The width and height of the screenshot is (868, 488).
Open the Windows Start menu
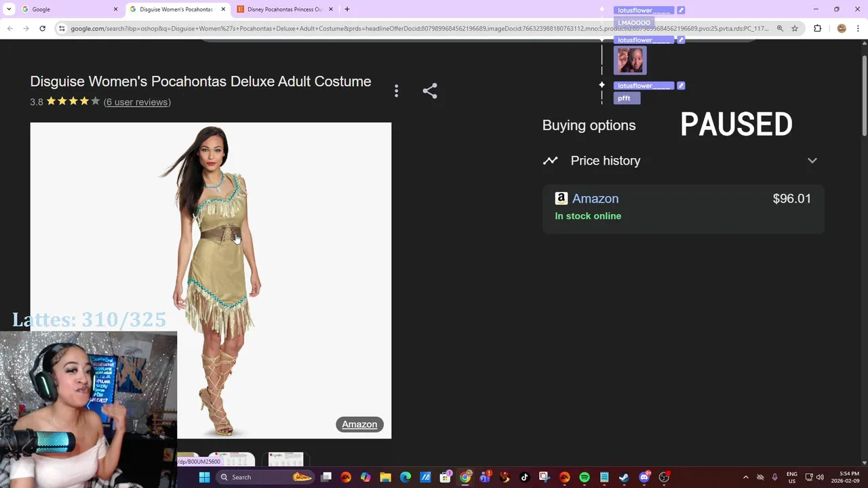click(204, 477)
